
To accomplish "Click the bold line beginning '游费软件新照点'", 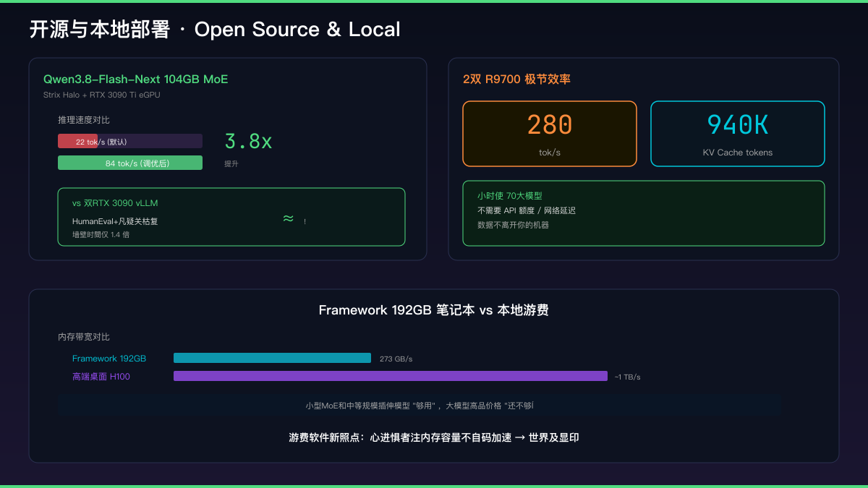I will click(x=434, y=437).
